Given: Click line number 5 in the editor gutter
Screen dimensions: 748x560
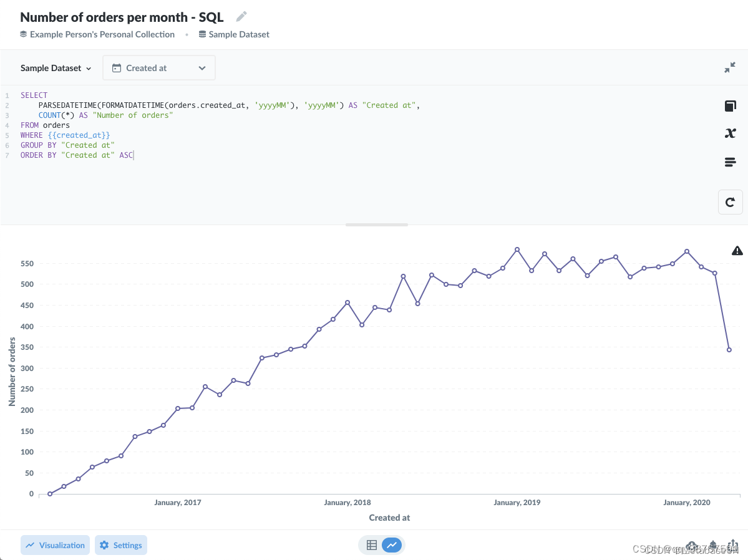Looking at the screenshot, I should point(7,135).
